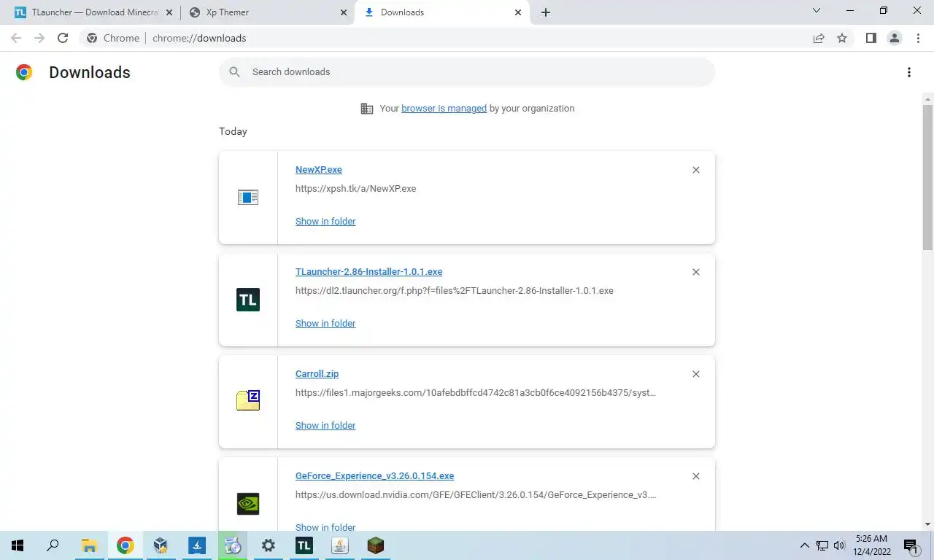Show TLauncher installer in folder
The height and width of the screenshot is (560, 934).
pyautogui.click(x=325, y=323)
